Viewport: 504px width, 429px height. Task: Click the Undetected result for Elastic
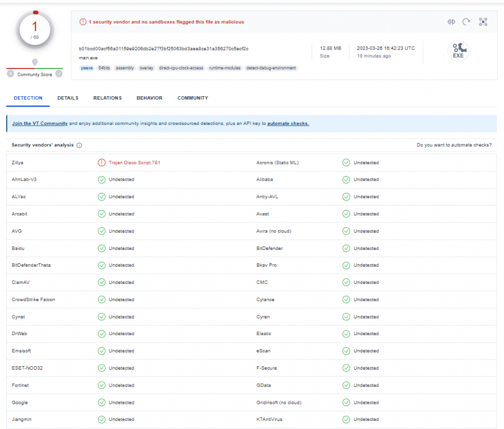[x=366, y=334]
